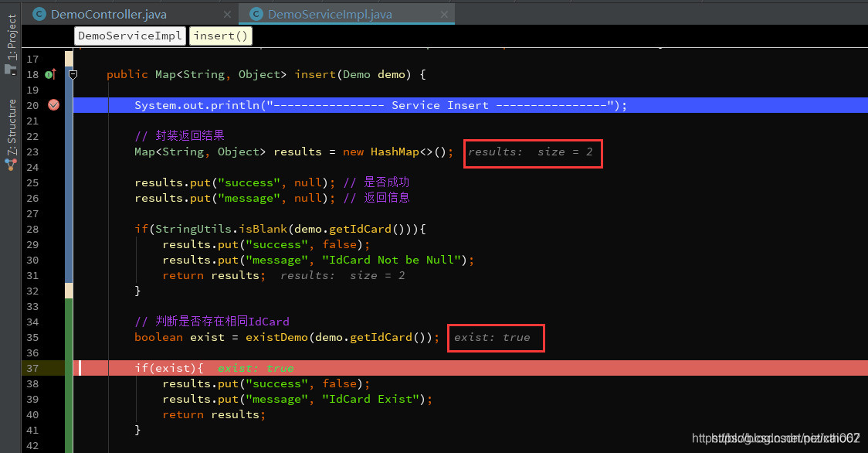Click the comment '返回信息' on line 26
The height and width of the screenshot is (453, 868).
[x=386, y=198]
